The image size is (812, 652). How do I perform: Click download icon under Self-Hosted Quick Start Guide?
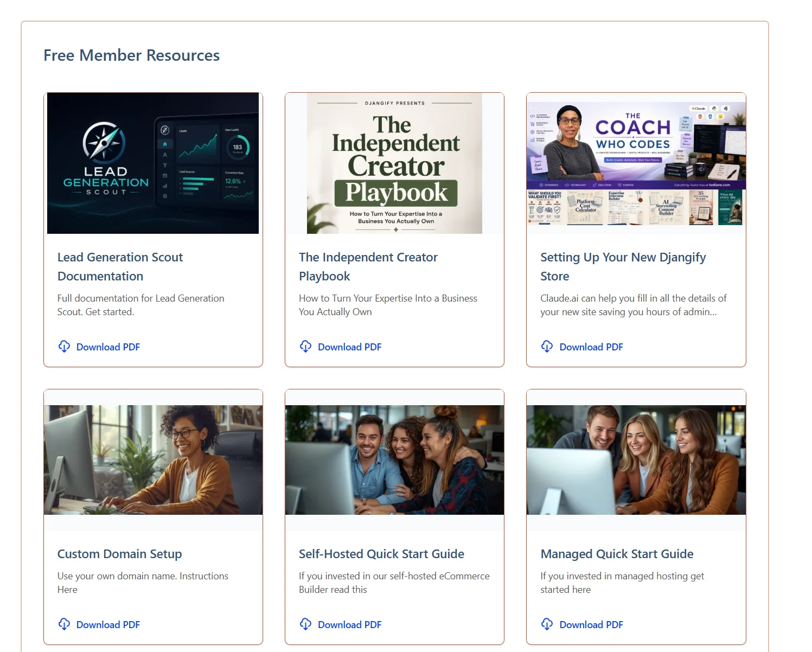click(305, 624)
